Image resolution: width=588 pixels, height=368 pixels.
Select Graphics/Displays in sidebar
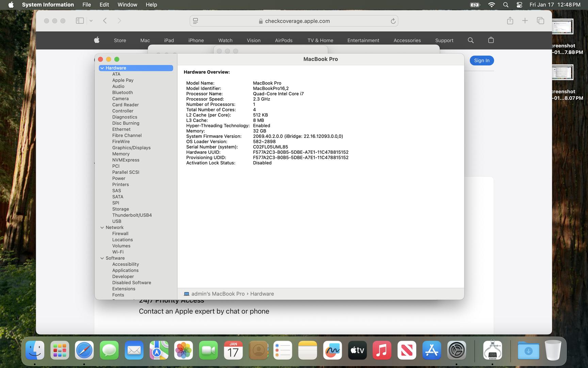(x=131, y=148)
